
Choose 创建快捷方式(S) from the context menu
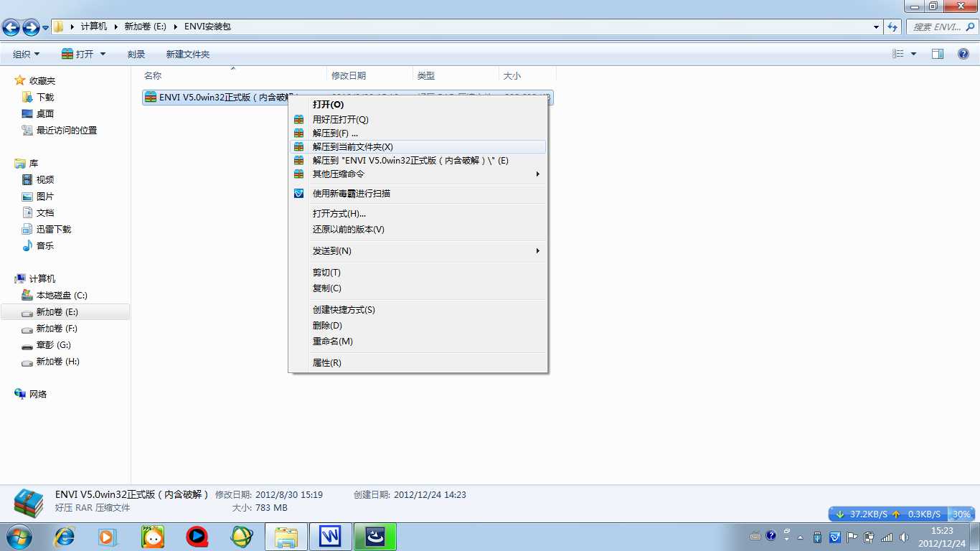coord(418,310)
